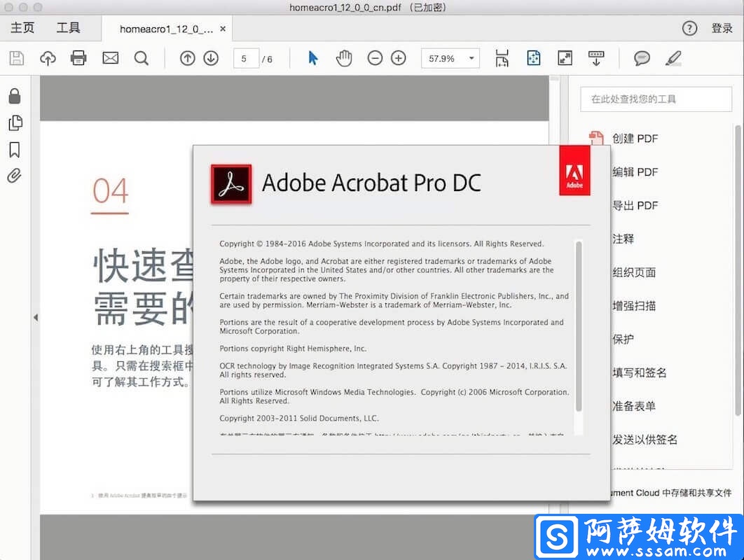Open the 注释 tool
Image resolution: width=744 pixels, height=560 pixels.
pyautogui.click(x=623, y=239)
